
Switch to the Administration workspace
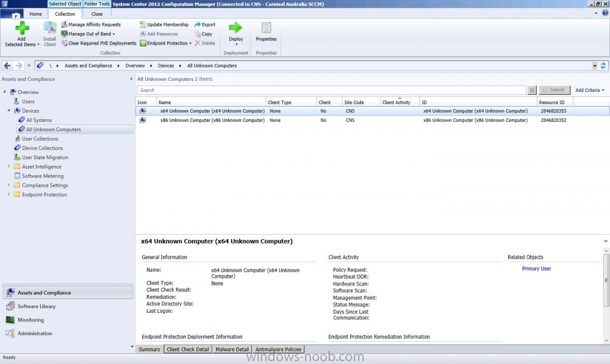[x=68, y=334]
